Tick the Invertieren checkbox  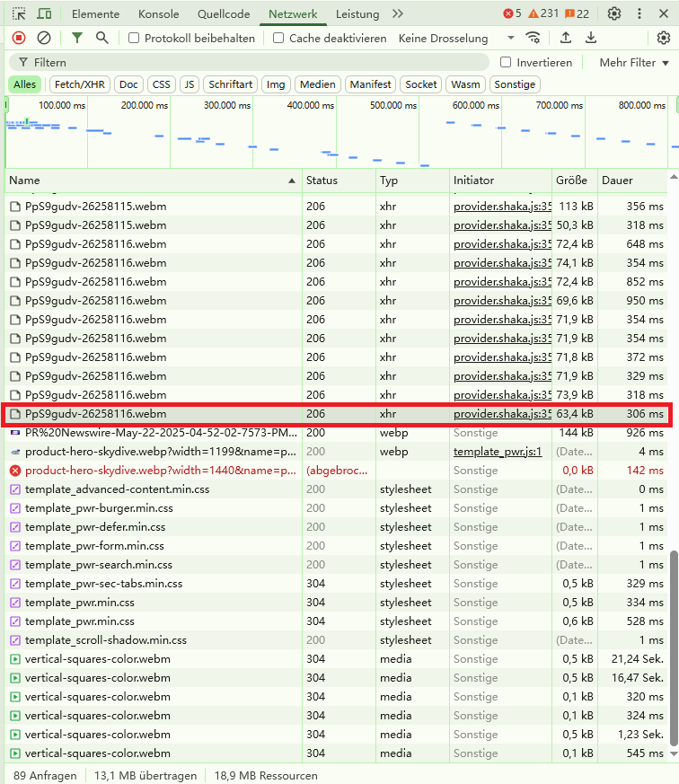[x=506, y=63]
